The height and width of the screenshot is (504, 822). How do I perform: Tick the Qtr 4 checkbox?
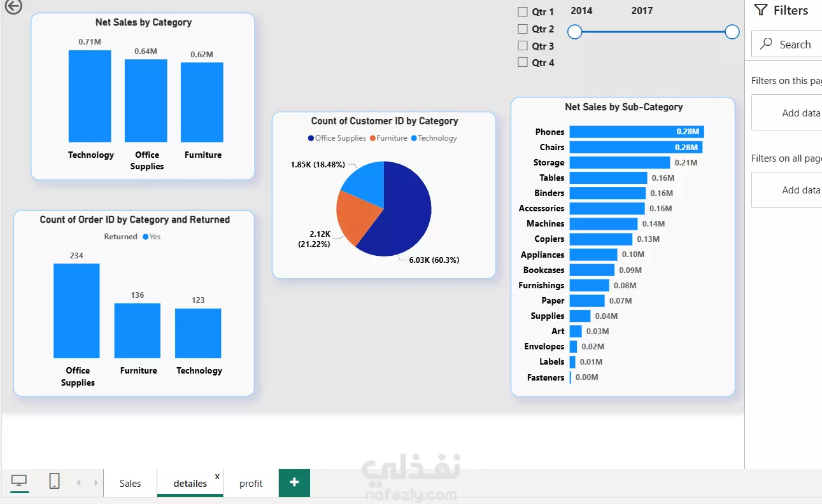point(523,62)
